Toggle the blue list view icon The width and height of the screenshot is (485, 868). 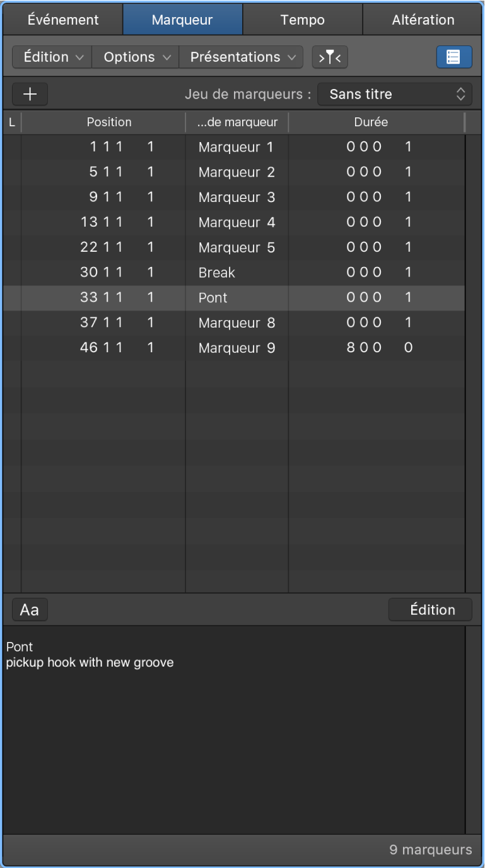453,57
